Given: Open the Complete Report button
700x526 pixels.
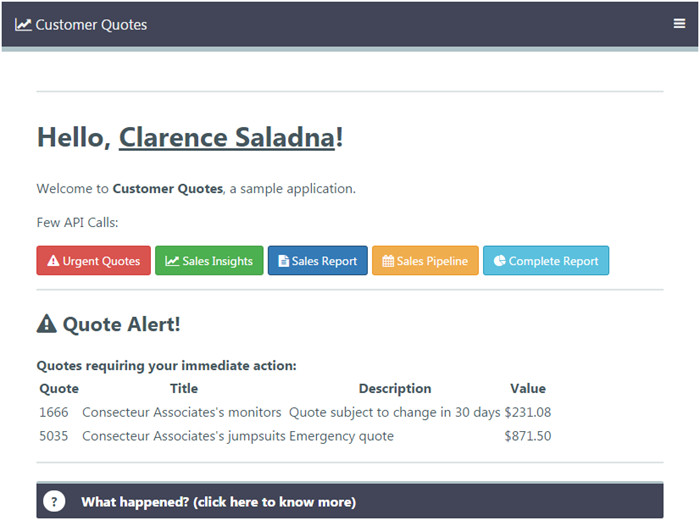Looking at the screenshot, I should pos(546,260).
